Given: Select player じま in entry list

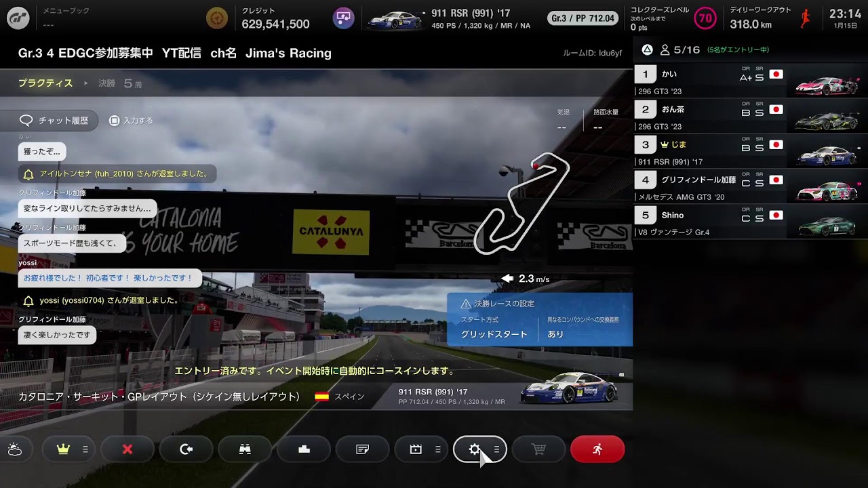Looking at the screenshot, I should pyautogui.click(x=751, y=151).
